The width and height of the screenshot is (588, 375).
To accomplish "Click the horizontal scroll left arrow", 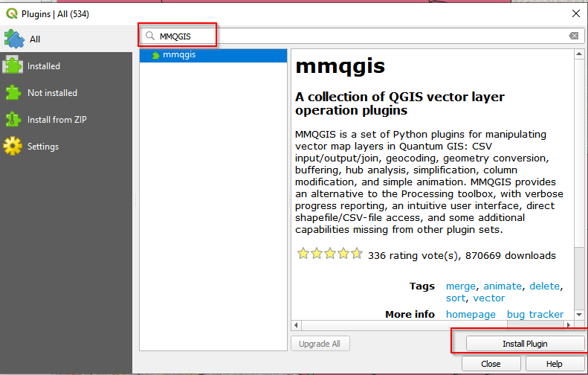I will (x=297, y=325).
